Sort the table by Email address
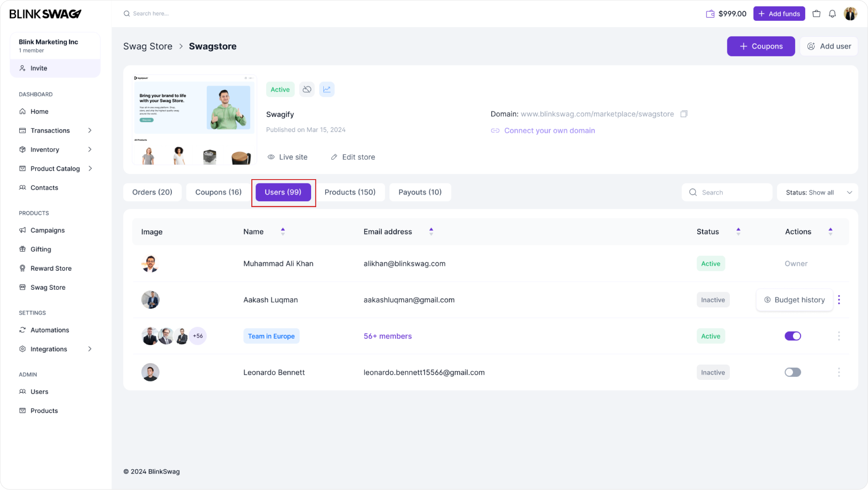The image size is (868, 490). (x=431, y=232)
